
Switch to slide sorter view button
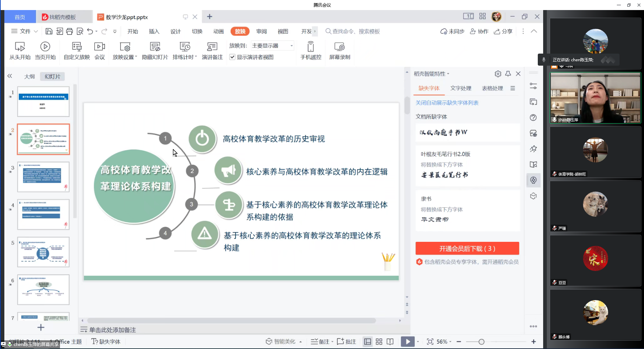coord(379,342)
